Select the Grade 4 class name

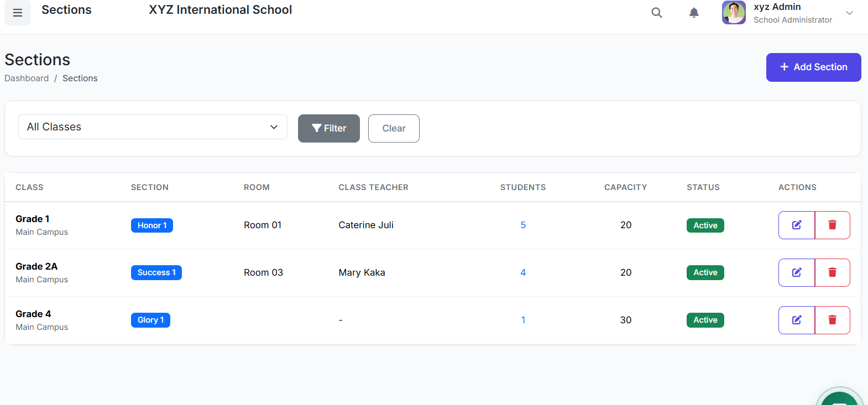point(33,314)
